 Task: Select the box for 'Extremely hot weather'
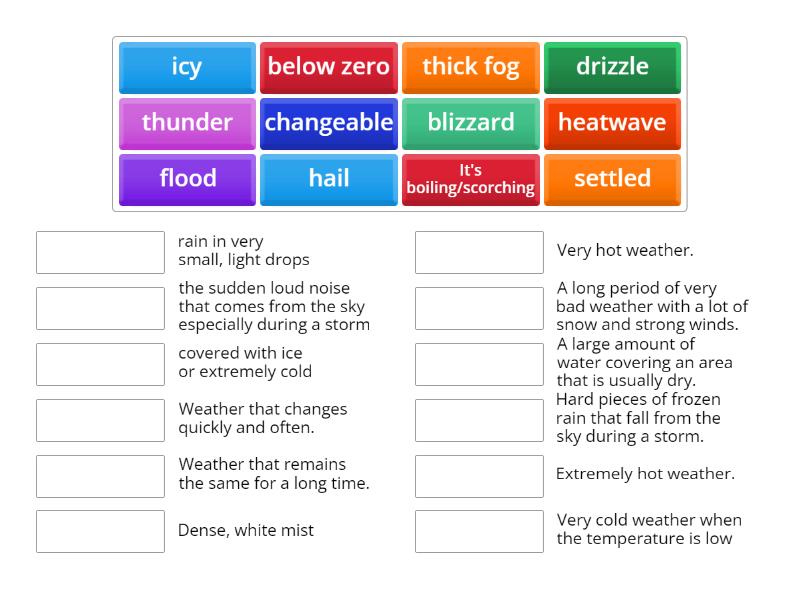click(478, 475)
